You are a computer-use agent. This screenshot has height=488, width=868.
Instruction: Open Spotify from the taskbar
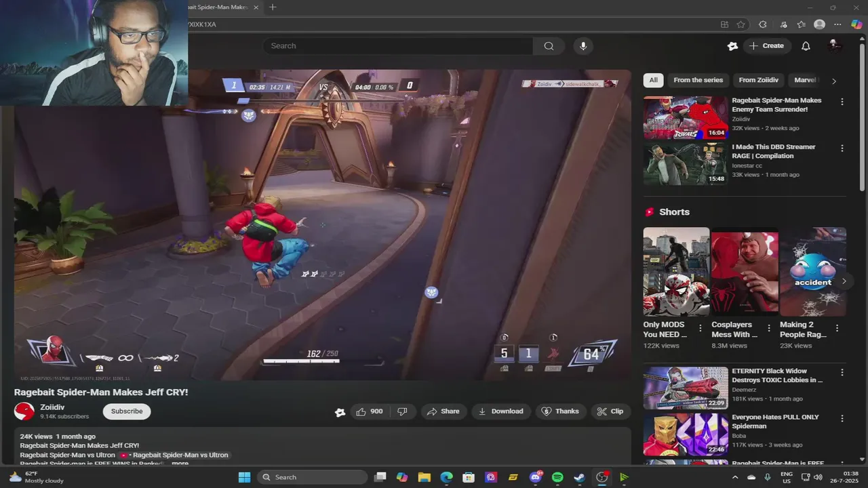(557, 477)
